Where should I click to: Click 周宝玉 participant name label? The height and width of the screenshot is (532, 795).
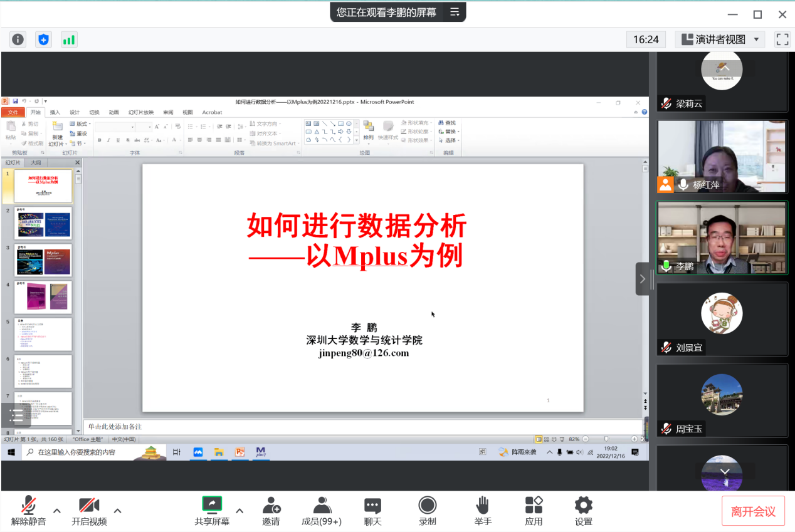689,429
